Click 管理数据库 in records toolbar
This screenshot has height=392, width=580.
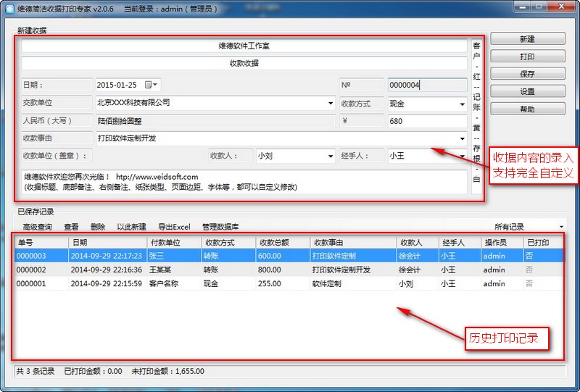(x=220, y=227)
